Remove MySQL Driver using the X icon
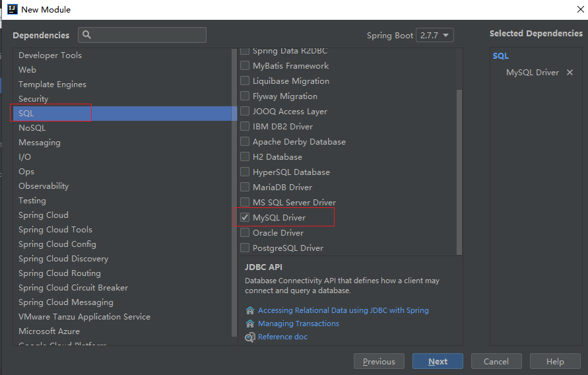Image resolution: width=588 pixels, height=375 pixels. [x=570, y=73]
